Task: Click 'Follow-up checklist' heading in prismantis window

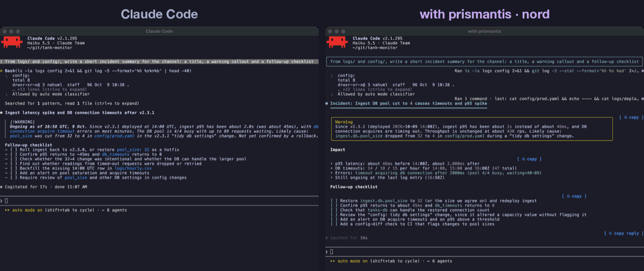Action: tap(354, 187)
